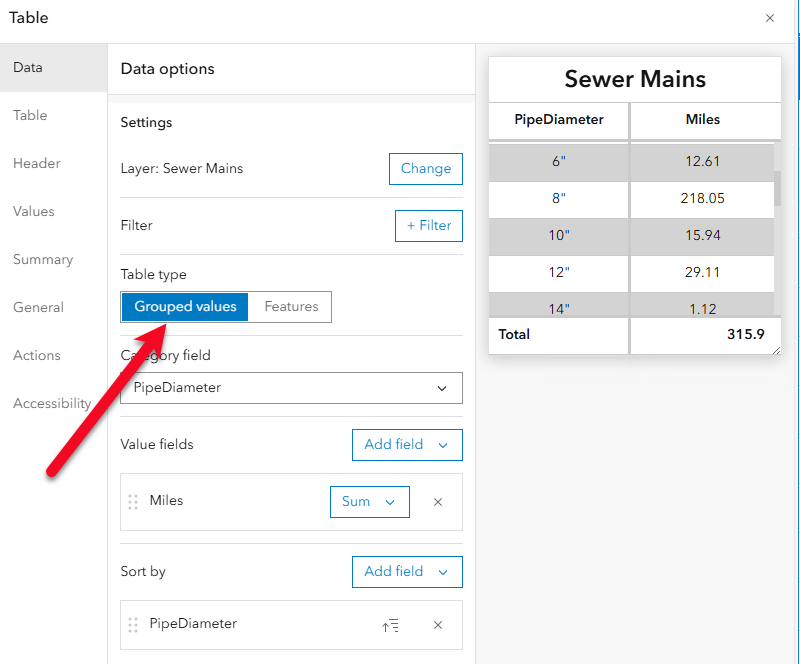The width and height of the screenshot is (800, 664).
Task: Toggle PipeDiameter sort direction icon
Action: [390, 625]
